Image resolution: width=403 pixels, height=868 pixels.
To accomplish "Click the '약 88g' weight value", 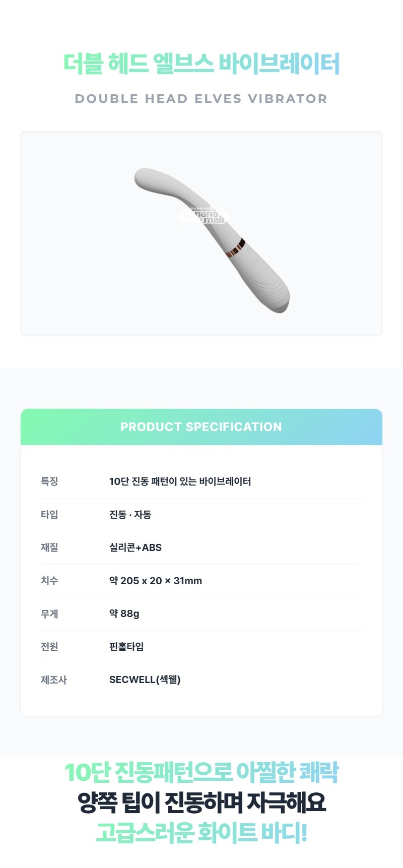I will 124,613.
